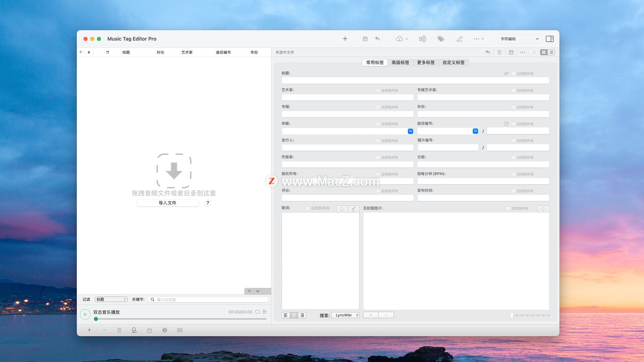The height and width of the screenshot is (362, 644).
Task: Open the 常用标签 tab
Action: (375, 63)
